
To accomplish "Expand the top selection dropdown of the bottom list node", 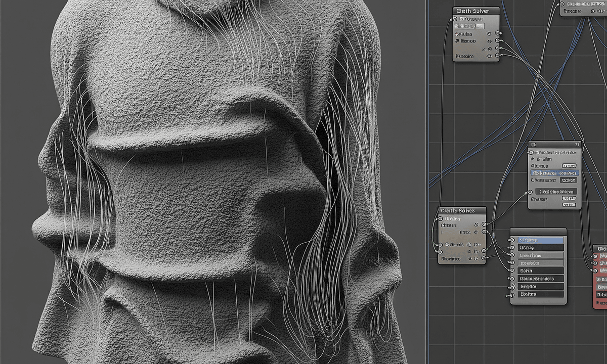I will point(541,240).
